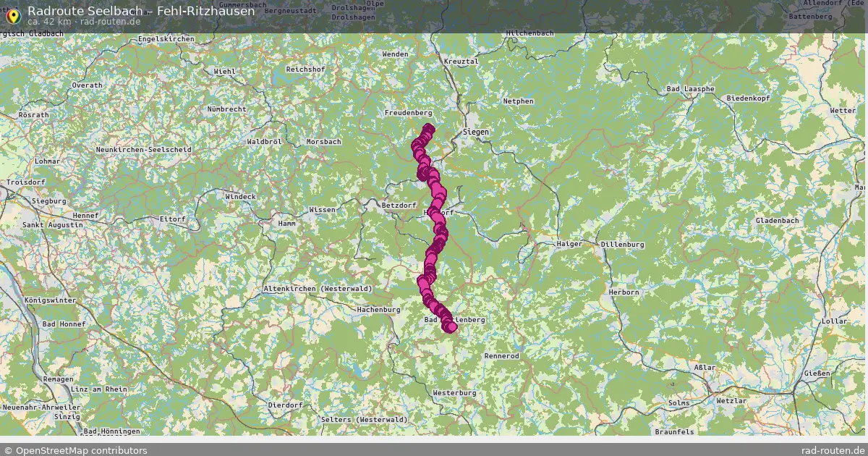Click the Bad Hönningen label
868x456 pixels.
coord(111,431)
